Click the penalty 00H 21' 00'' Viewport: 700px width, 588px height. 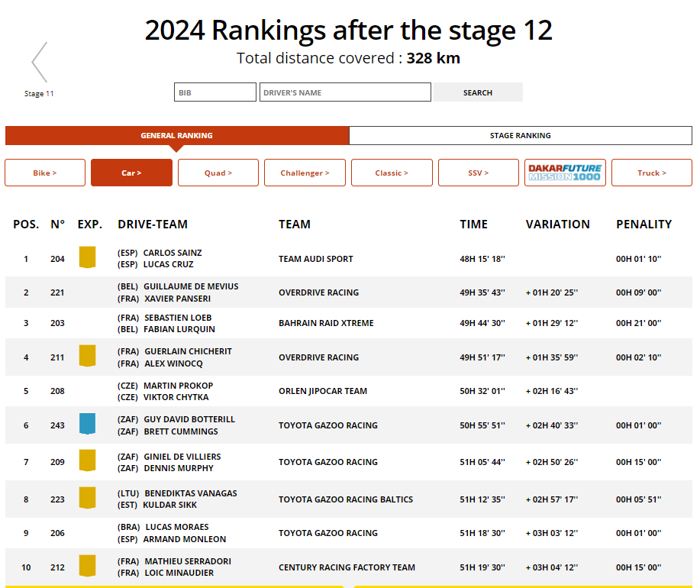click(638, 323)
